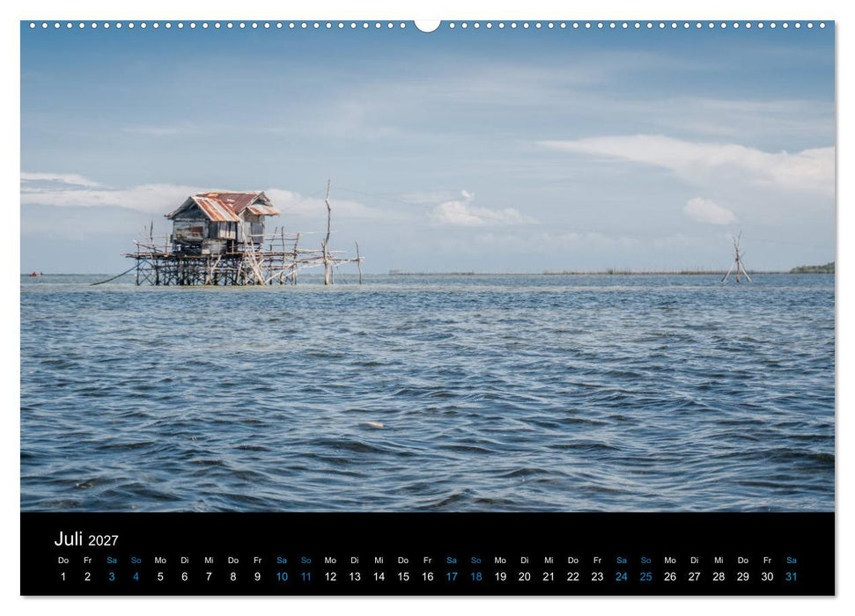Image resolution: width=855 pixels, height=616 pixels.
Task: Select date 23 in the calendar row
Action: tap(597, 576)
